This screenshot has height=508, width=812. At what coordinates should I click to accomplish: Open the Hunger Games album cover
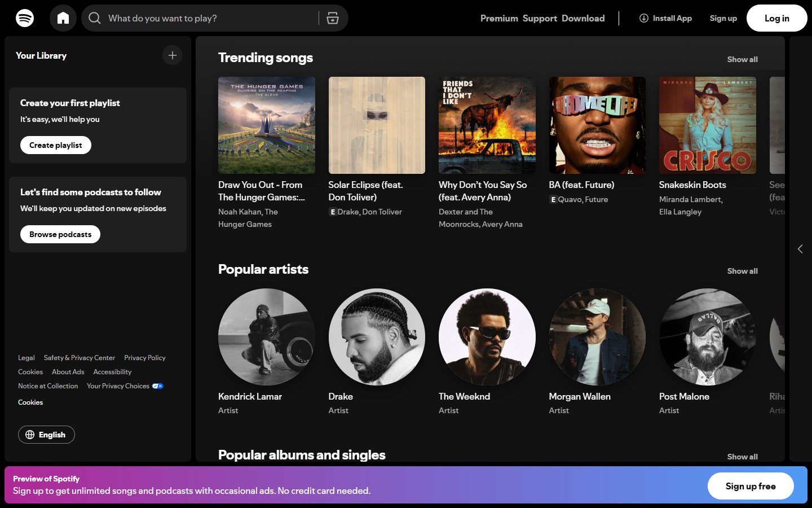pos(267,125)
